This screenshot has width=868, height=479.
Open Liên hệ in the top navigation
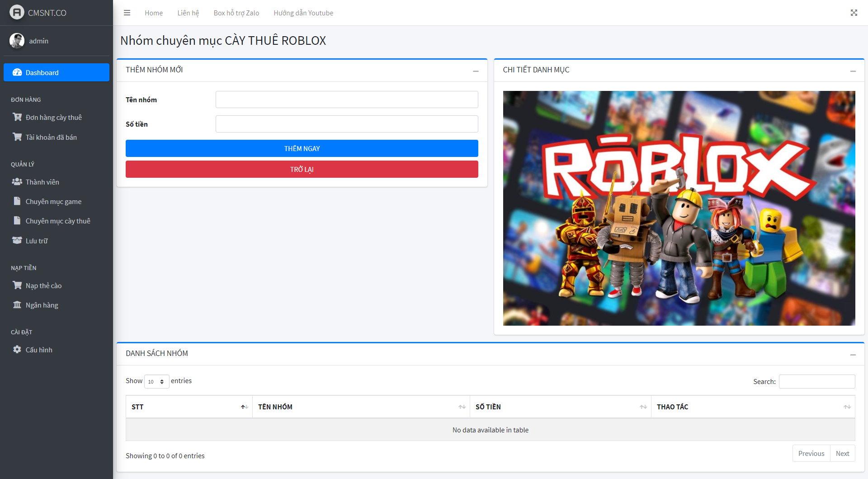pos(188,13)
